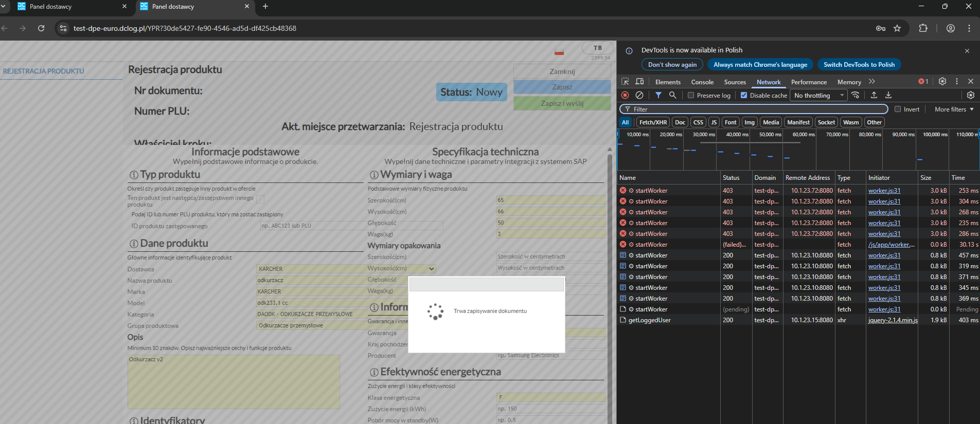The image size is (980, 424).
Task: Expand the More filters dropdown
Action: (x=954, y=109)
